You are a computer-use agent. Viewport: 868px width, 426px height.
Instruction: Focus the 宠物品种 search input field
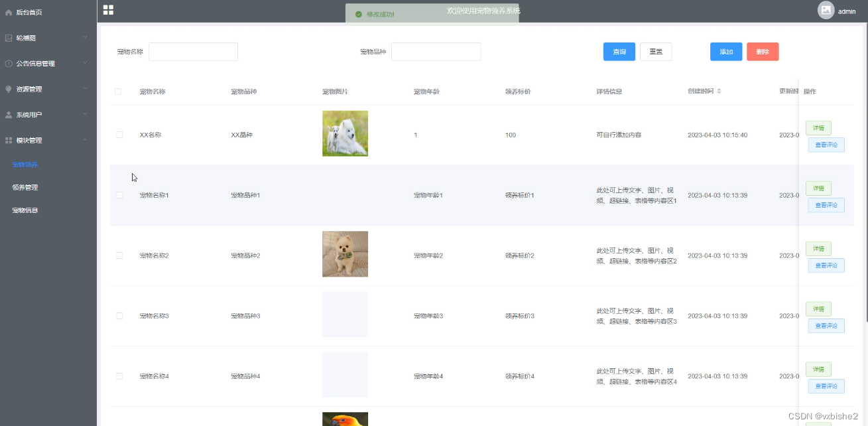tap(436, 52)
